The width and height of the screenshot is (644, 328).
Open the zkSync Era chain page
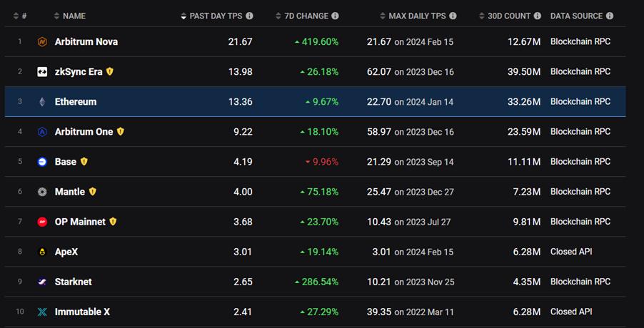pos(79,72)
